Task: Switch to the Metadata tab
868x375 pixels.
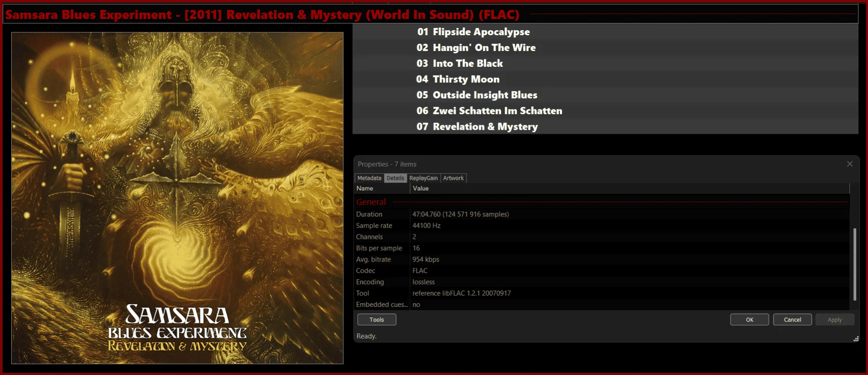Action: (x=369, y=178)
